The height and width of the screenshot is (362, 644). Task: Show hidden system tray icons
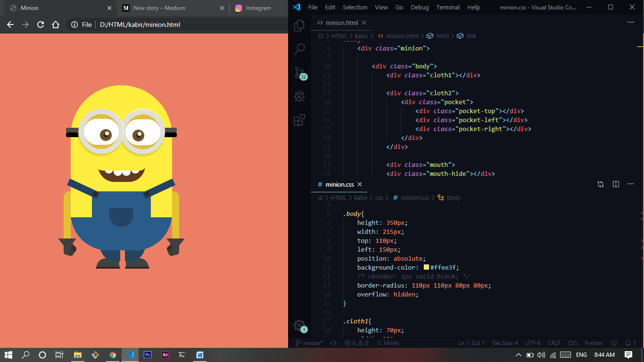(519, 355)
